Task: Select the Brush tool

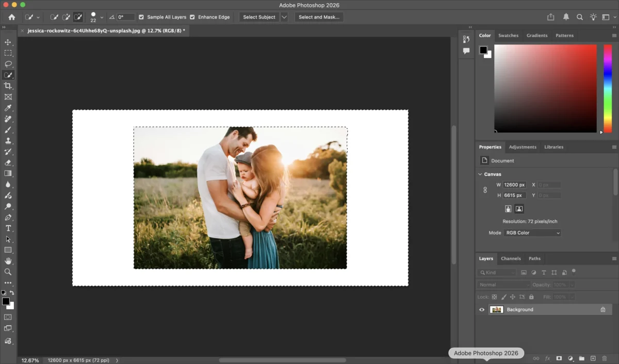Action: tap(8, 129)
